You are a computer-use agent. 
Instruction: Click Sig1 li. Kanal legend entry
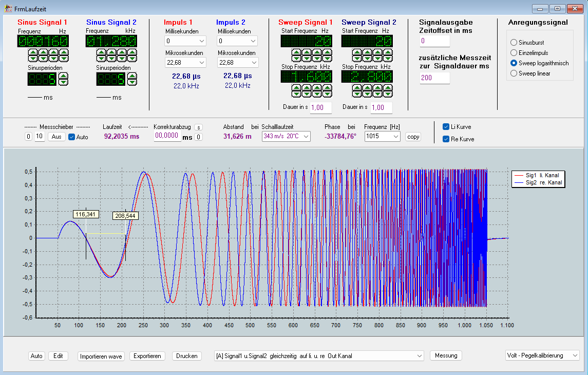537,175
